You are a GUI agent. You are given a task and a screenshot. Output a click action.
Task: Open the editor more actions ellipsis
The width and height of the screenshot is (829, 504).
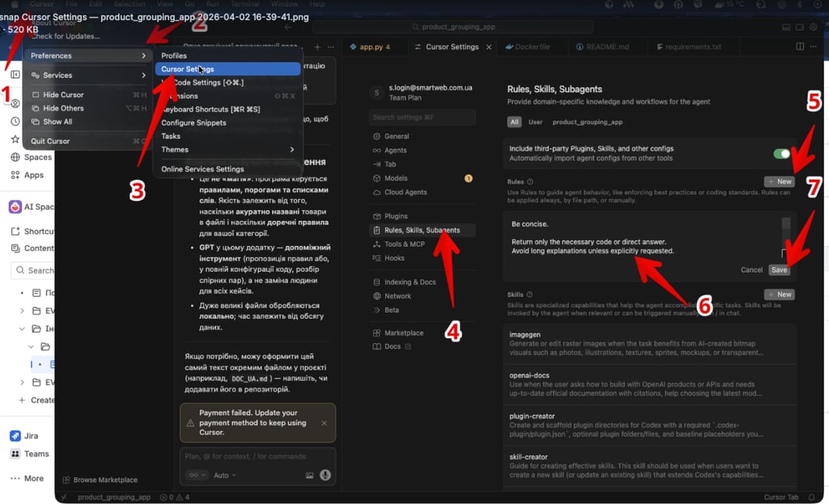point(813,46)
